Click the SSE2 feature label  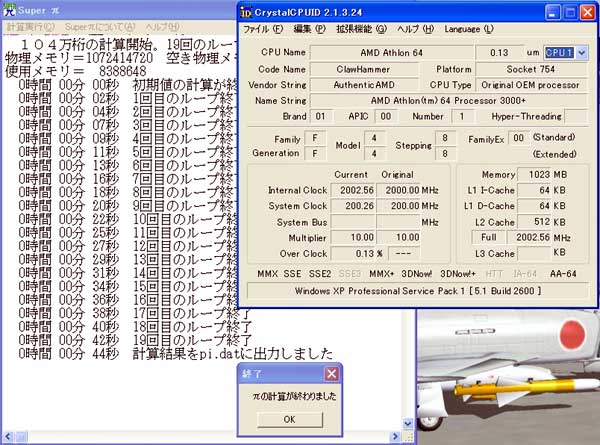(320, 274)
